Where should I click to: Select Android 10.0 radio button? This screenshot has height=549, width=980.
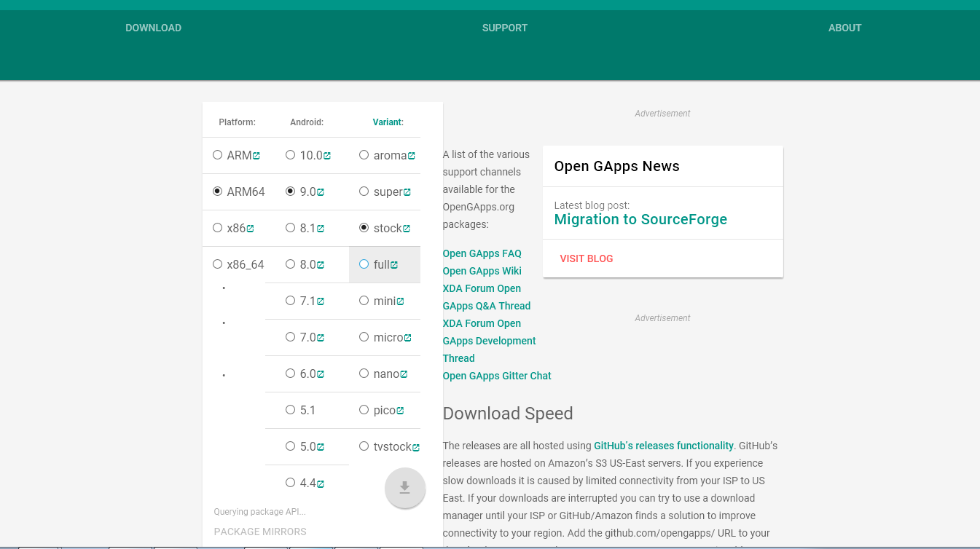290,155
